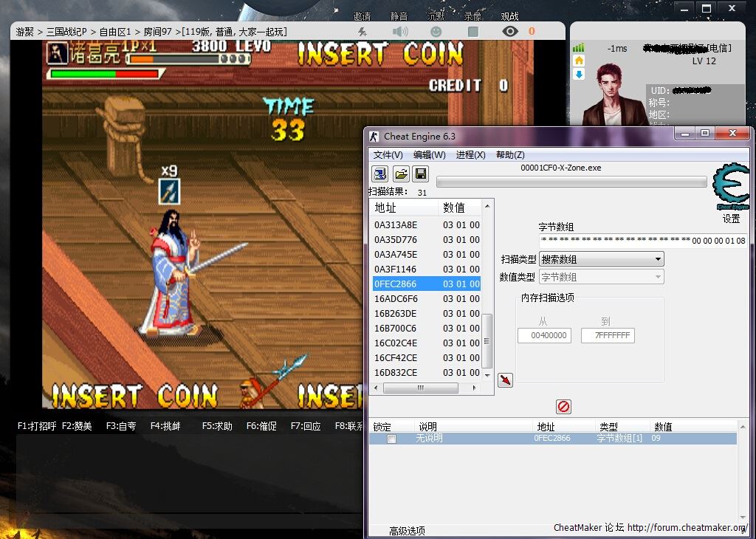Click the red clear address list icon

(x=563, y=407)
